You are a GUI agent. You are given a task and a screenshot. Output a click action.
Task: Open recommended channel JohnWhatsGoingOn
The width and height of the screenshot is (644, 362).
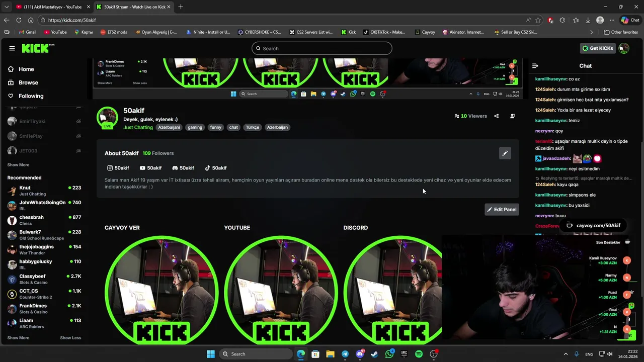[44, 205]
